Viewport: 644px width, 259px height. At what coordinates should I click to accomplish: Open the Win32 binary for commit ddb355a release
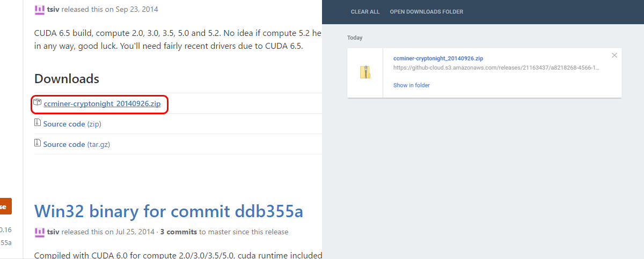point(169,211)
